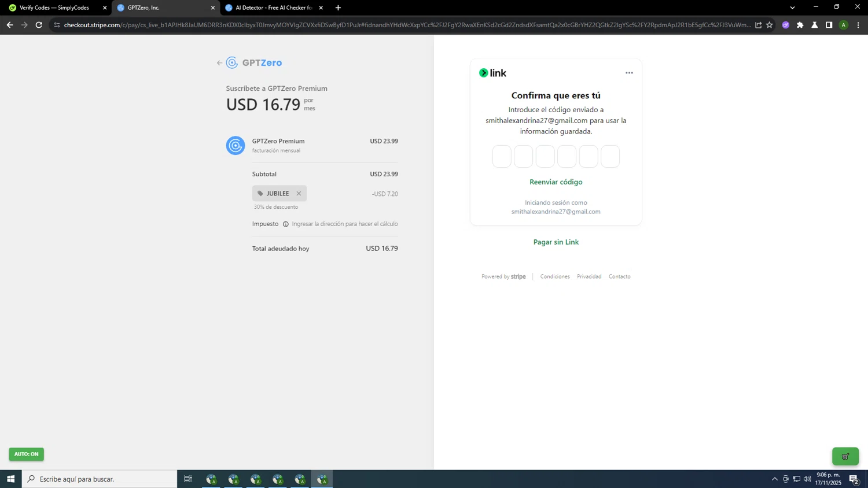Close the Verify Codes — SimplyCodes tab

pos(105,8)
